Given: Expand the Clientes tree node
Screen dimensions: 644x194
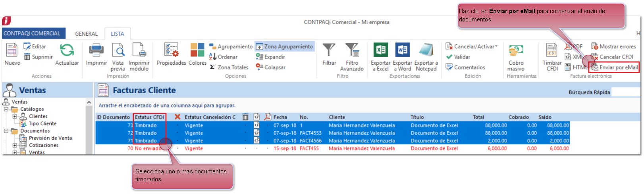Looking at the screenshot, I should [15, 116].
